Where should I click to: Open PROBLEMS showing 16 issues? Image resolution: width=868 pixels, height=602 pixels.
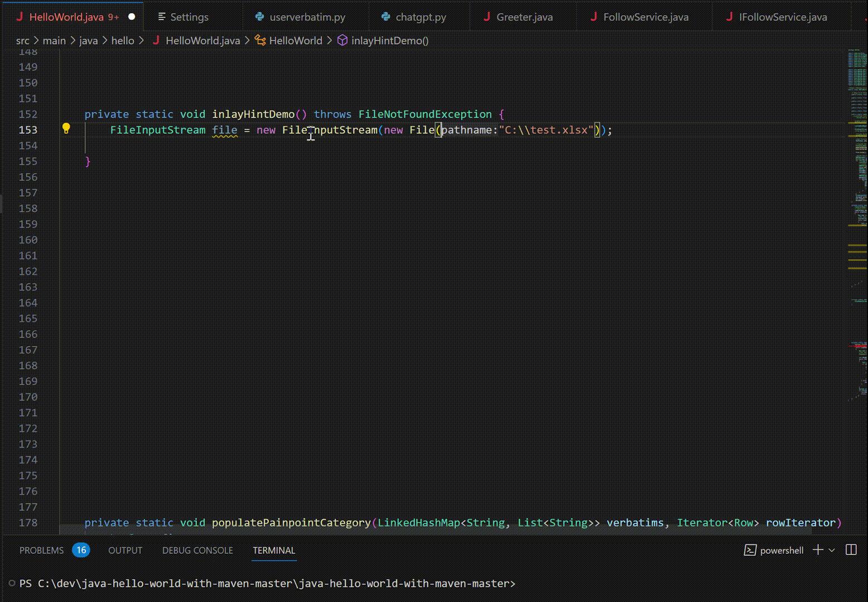click(x=42, y=550)
